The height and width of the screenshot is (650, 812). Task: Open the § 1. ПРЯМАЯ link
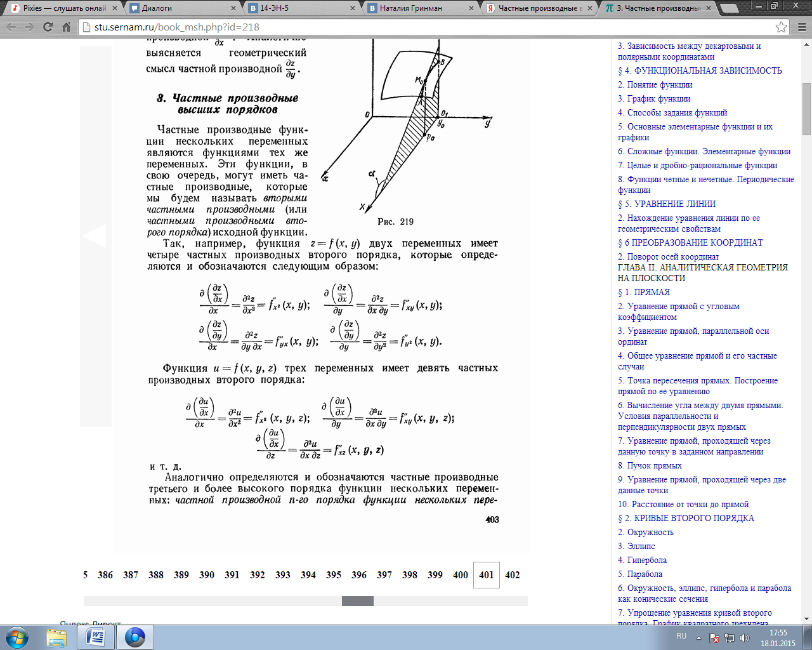pos(644,293)
